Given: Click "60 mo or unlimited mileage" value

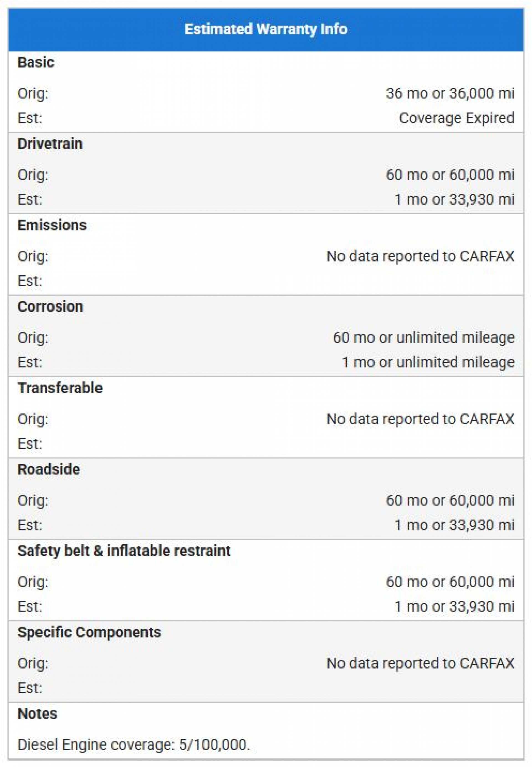Looking at the screenshot, I should pyautogui.click(x=423, y=338).
